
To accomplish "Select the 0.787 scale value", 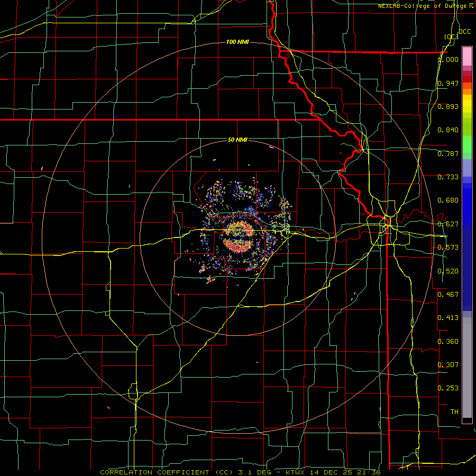I will tap(448, 153).
